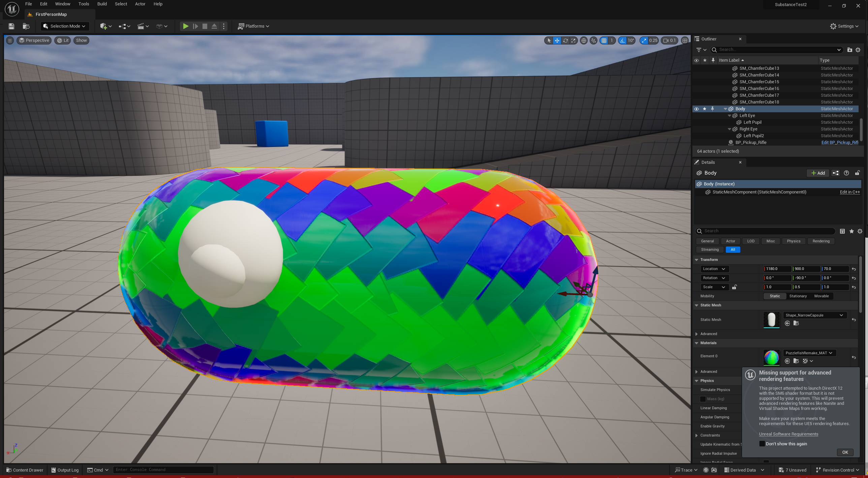The image size is (868, 478).
Task: Open Content Drawer from status bar
Action: [25, 470]
